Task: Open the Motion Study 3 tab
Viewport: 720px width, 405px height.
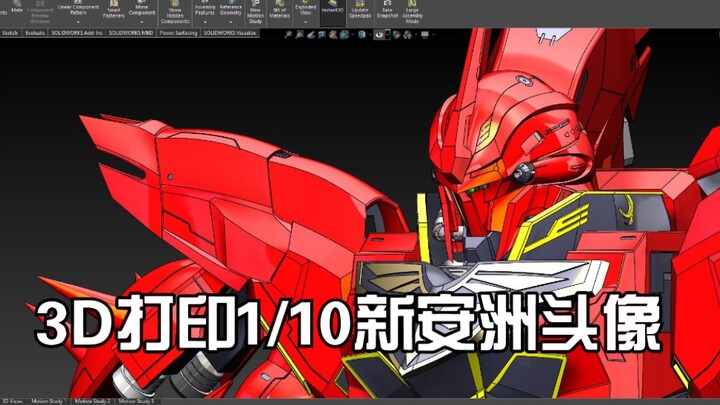Action: 136,401
